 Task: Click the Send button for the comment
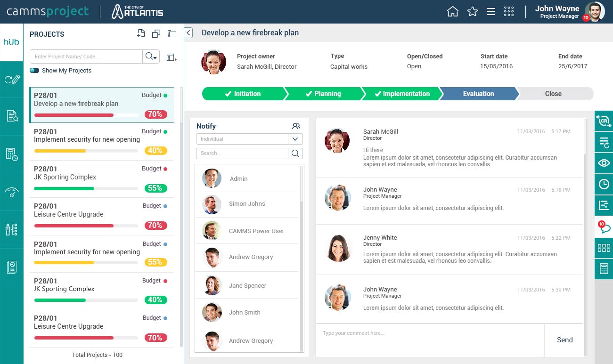[564, 340]
